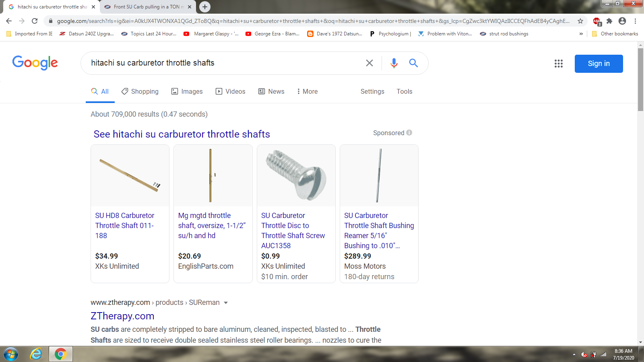Clear the search box with the X
Screen dimensions: 644x362
369,63
